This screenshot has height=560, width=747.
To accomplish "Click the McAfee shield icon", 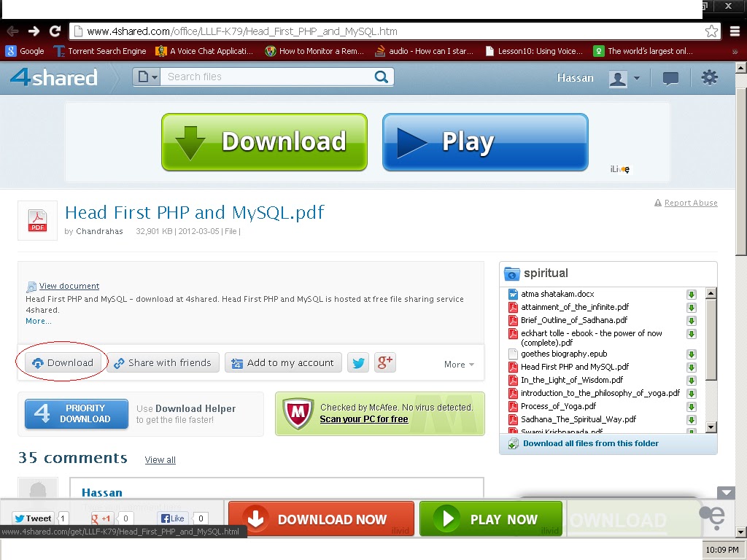I will click(x=298, y=413).
